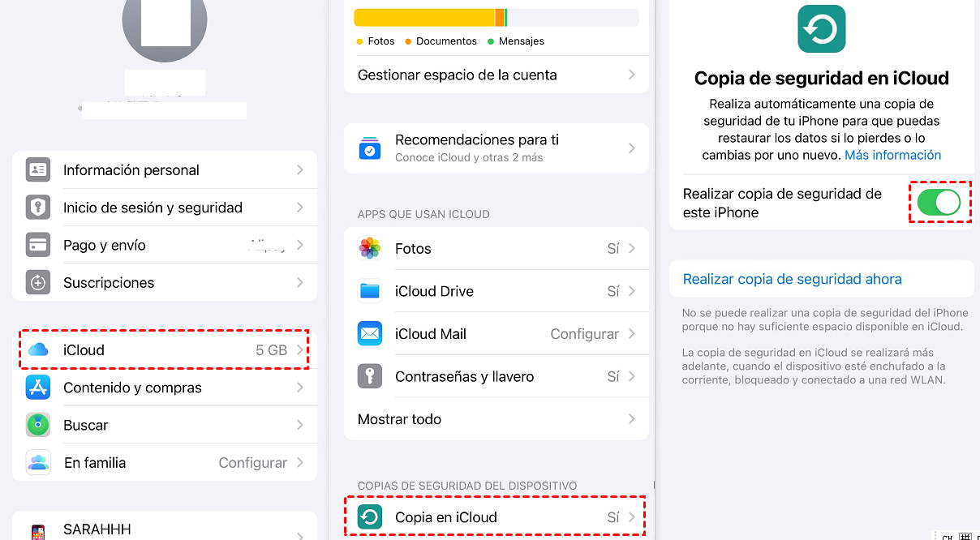Select the Buscar radar icon

[38, 424]
